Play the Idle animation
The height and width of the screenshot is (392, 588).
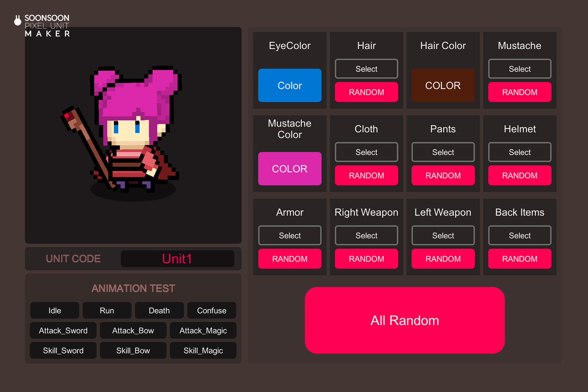click(x=55, y=310)
